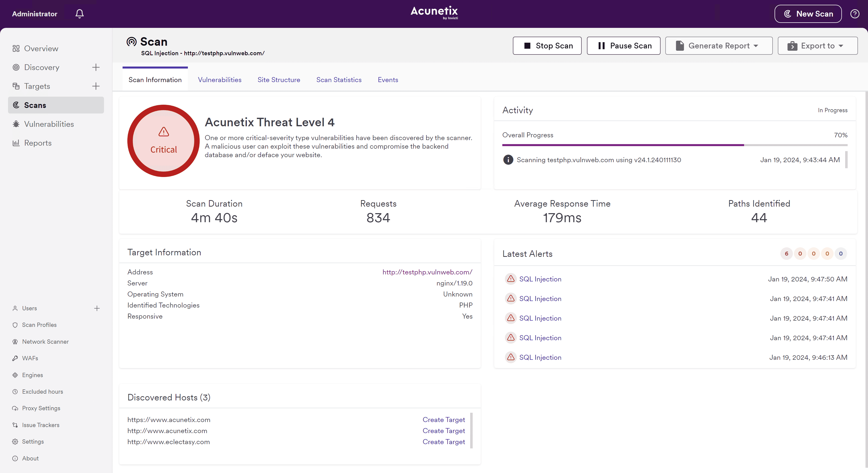
Task: Click the Overview grid icon in sidebar
Action: coord(16,48)
